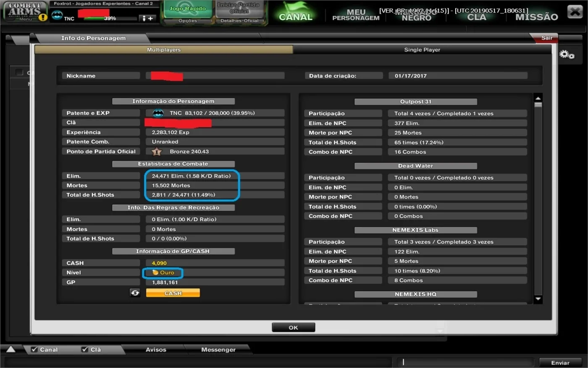The height and width of the screenshot is (368, 588).
Task: Click the TNC rank badge in Patente row
Action: tap(158, 113)
